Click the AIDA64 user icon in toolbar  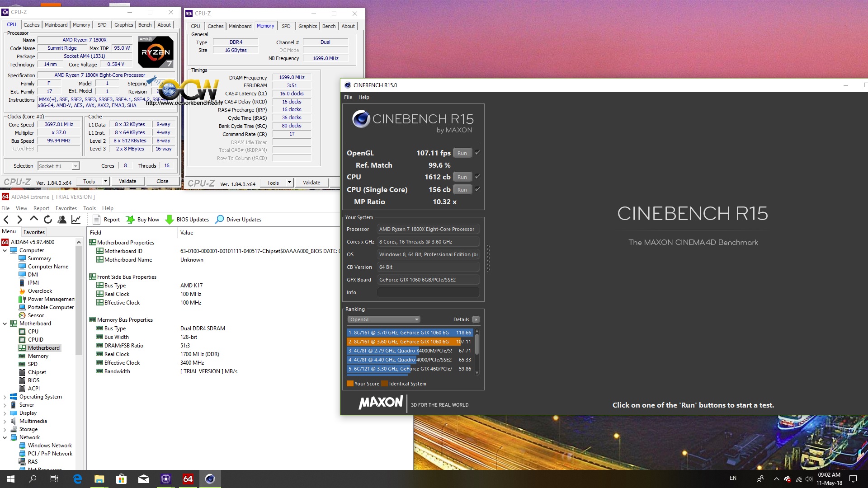click(x=62, y=220)
